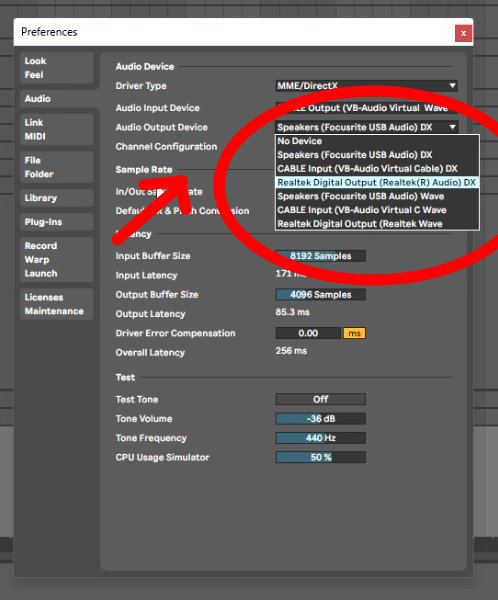Click the Audio Output Device dropdown arrow
This screenshot has width=498, height=600.
point(452,127)
